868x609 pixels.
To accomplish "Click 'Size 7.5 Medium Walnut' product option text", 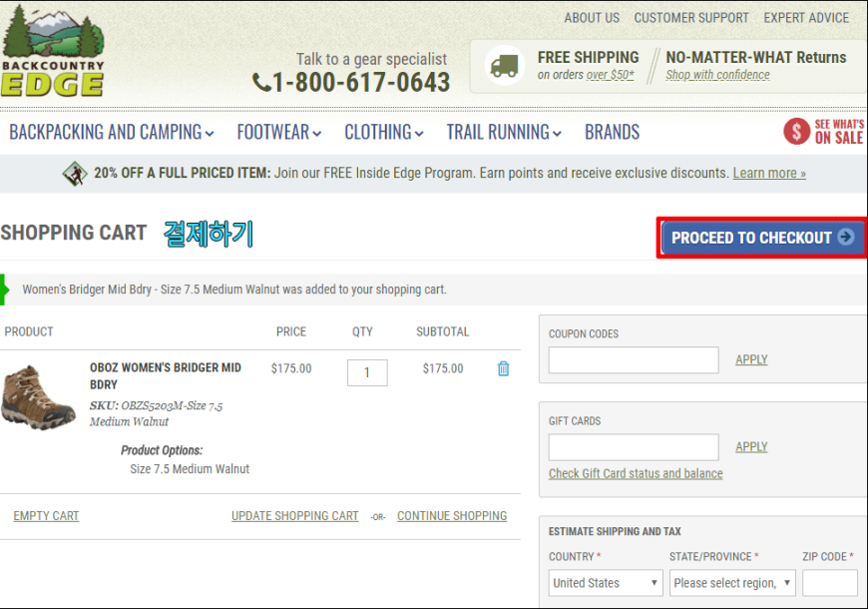I will [190, 469].
